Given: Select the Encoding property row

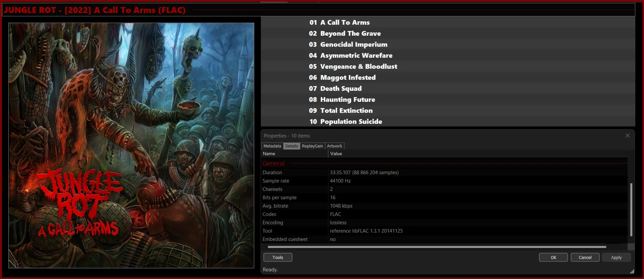Looking at the screenshot, I should [x=444, y=223].
